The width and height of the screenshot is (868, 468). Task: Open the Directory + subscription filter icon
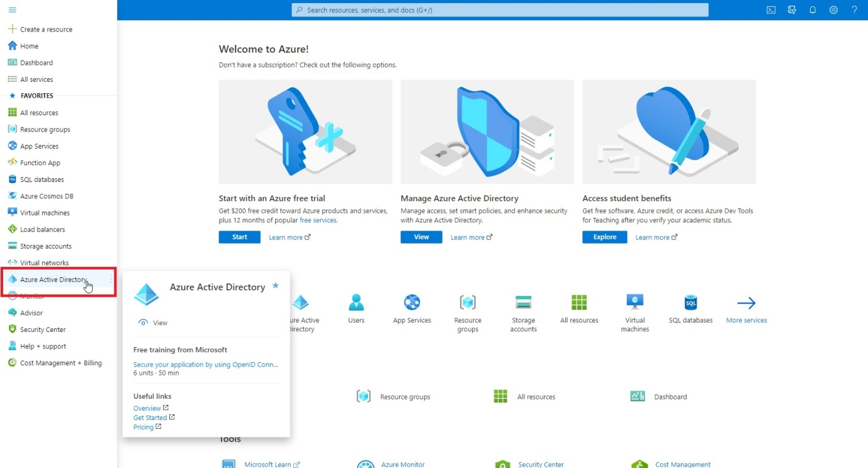coord(792,10)
